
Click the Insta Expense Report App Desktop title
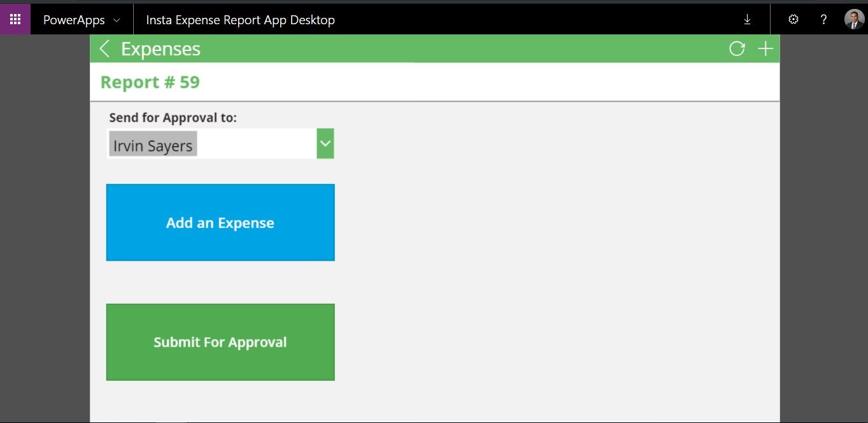point(241,20)
